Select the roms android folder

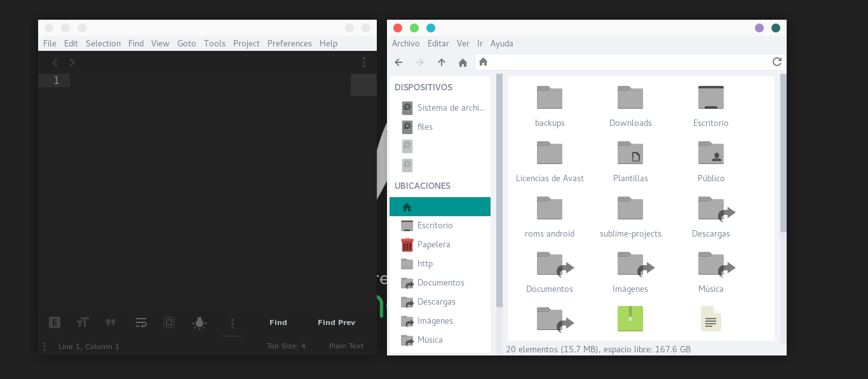point(550,209)
